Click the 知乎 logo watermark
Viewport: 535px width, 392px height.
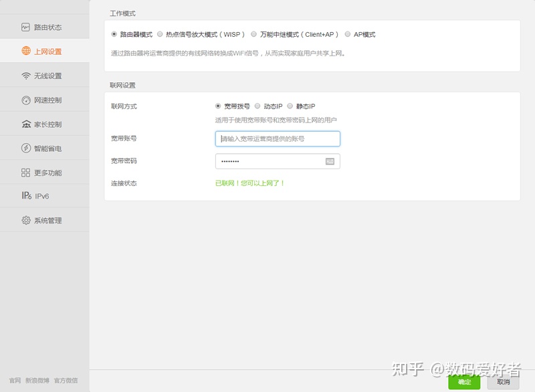407,367
